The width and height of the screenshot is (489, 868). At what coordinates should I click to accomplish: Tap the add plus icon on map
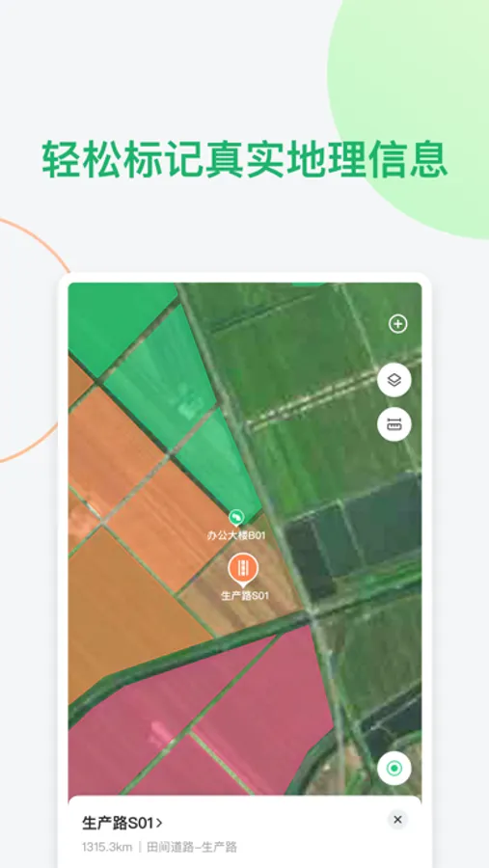(x=397, y=324)
